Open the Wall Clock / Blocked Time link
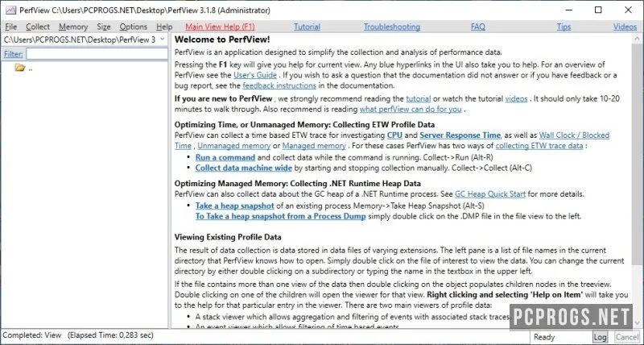644x345 pixels. point(574,135)
